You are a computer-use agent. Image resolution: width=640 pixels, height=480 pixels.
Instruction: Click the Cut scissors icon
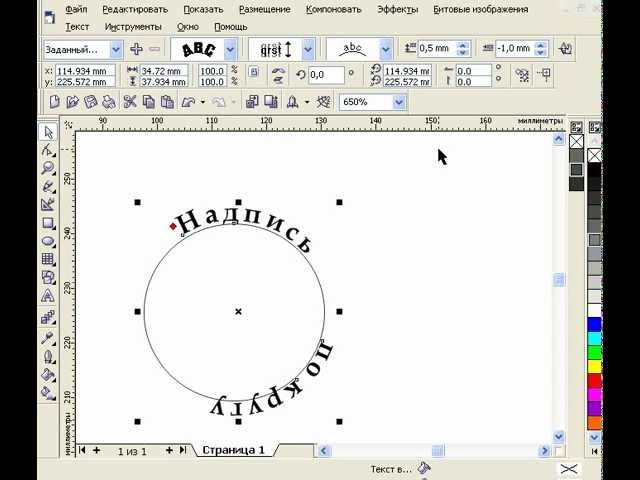(x=129, y=102)
